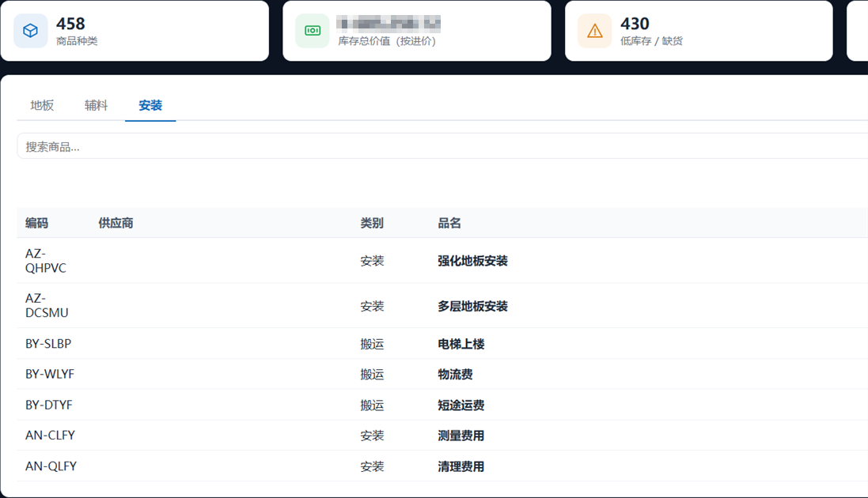This screenshot has width=868, height=498.
Task: Click 安装 category in AZ-QHPVC row
Action: [x=372, y=261]
